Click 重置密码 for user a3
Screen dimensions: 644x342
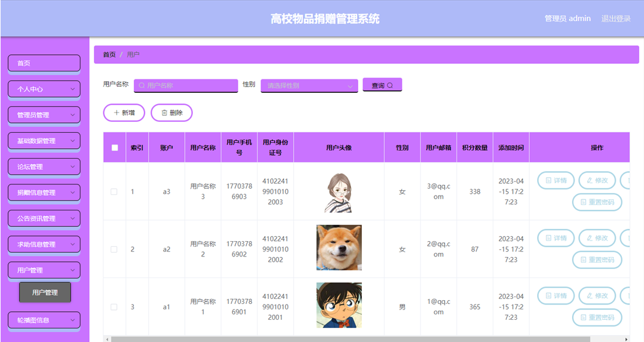point(597,202)
